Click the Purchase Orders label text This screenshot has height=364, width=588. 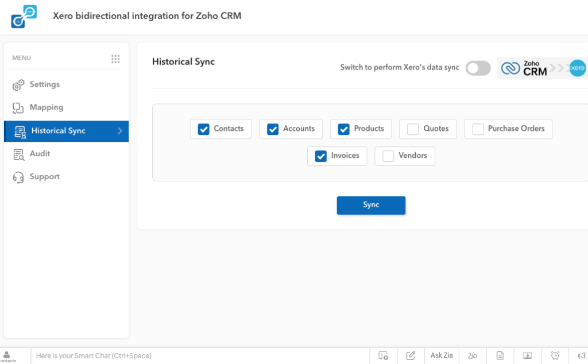pos(516,129)
